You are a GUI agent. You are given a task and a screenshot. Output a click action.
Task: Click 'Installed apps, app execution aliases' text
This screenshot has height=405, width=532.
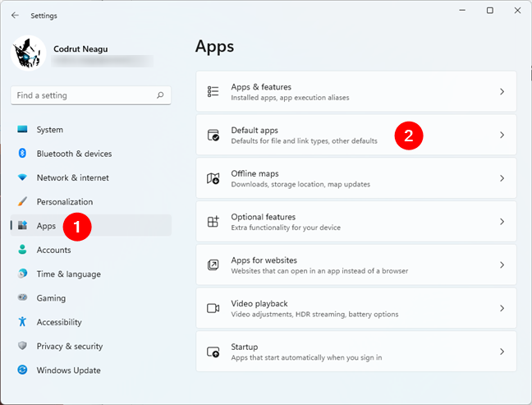(290, 98)
